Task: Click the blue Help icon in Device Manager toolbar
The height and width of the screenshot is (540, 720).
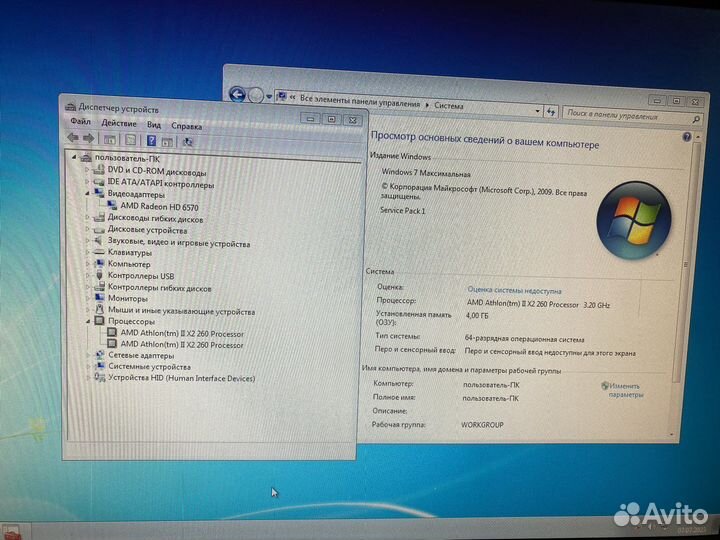Action: tap(152, 140)
